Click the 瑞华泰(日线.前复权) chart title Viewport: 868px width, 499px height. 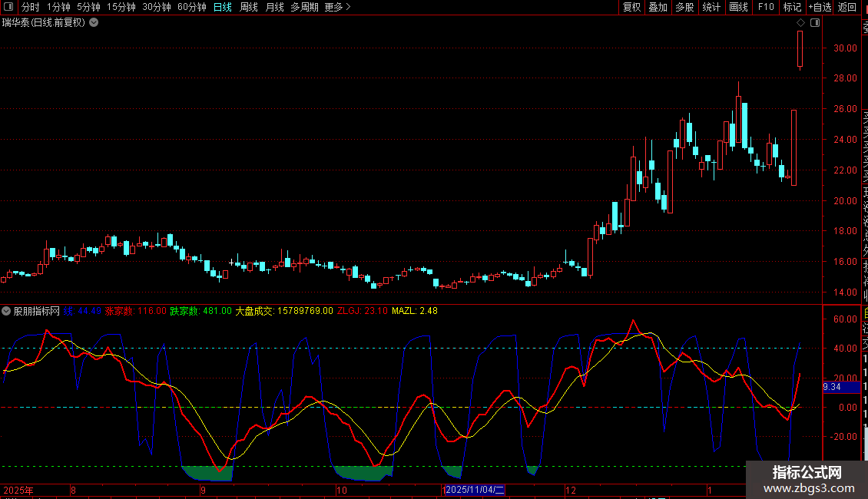tap(44, 23)
